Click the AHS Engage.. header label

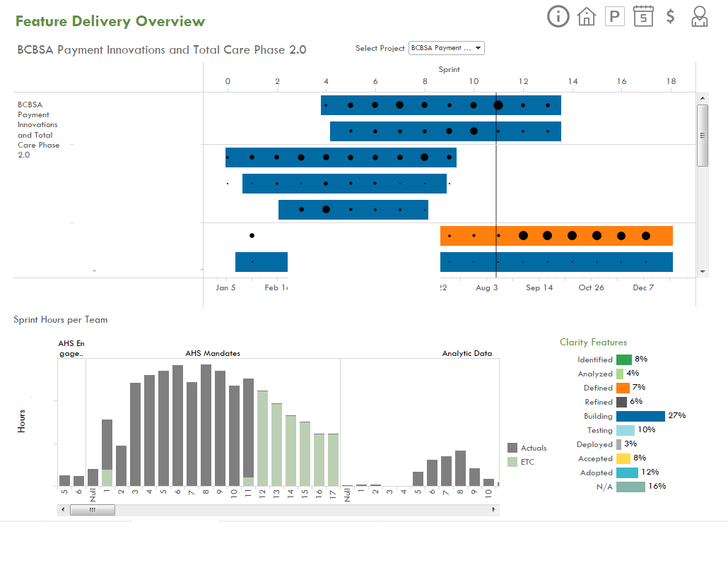tap(71, 348)
